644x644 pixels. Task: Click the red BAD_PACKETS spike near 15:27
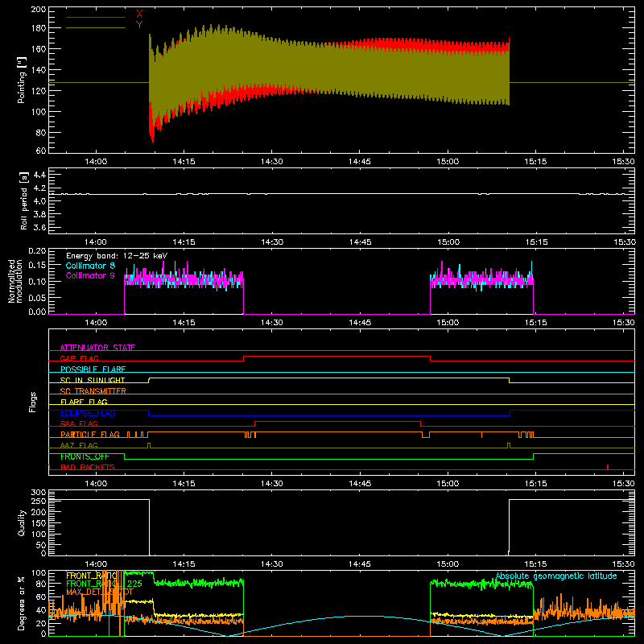pos(608,467)
